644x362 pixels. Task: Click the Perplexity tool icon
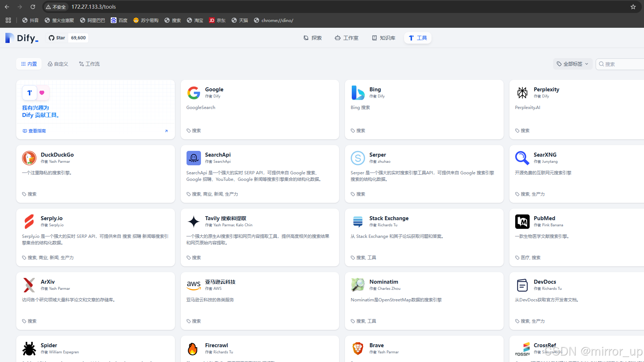(x=522, y=93)
